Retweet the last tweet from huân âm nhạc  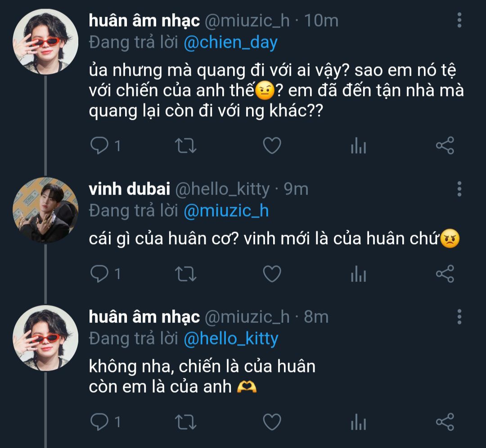click(184, 422)
